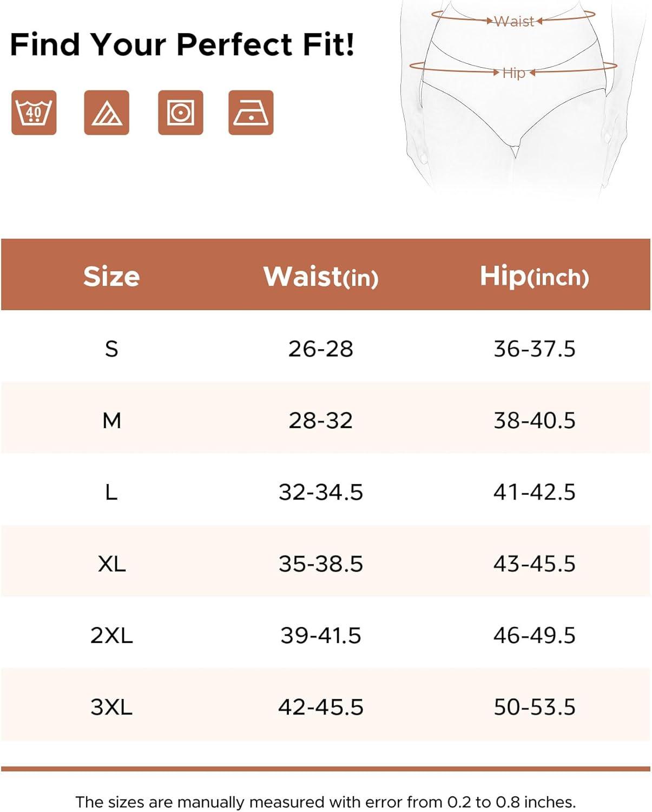Select the do-not-bleach triangle icon
The width and height of the screenshot is (652, 812).
(x=107, y=113)
